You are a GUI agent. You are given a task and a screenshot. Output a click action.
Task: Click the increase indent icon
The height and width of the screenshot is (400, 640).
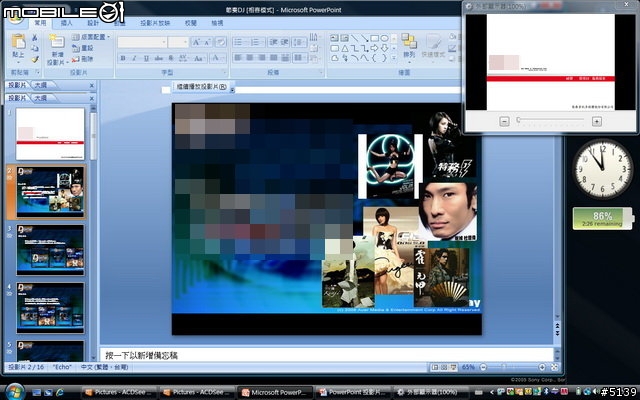pos(284,42)
